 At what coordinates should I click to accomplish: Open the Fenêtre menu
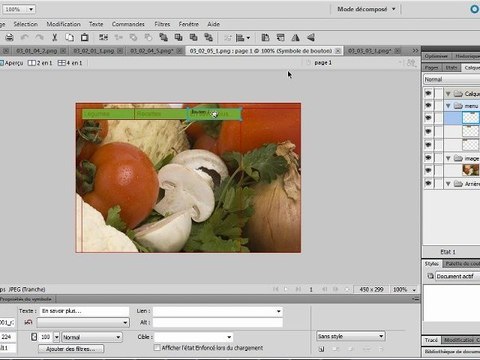[189, 24]
